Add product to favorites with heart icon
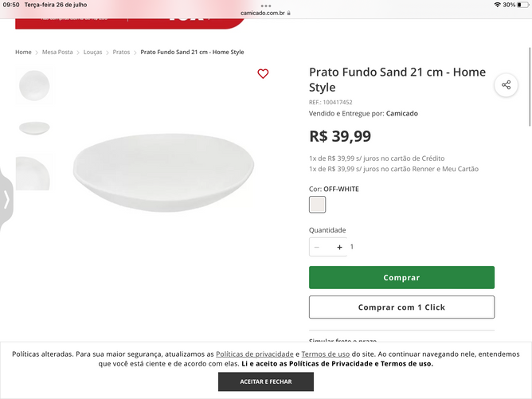532x399 pixels. coord(263,74)
